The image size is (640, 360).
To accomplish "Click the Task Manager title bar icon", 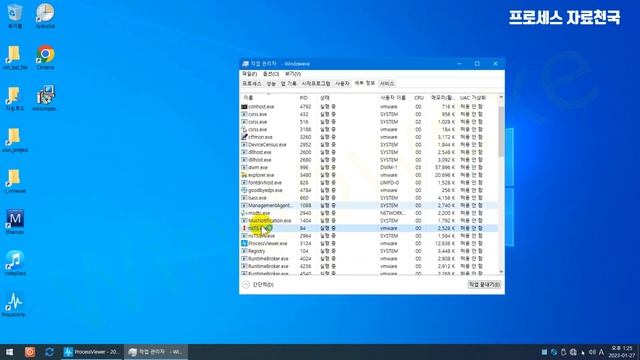I will coord(245,64).
